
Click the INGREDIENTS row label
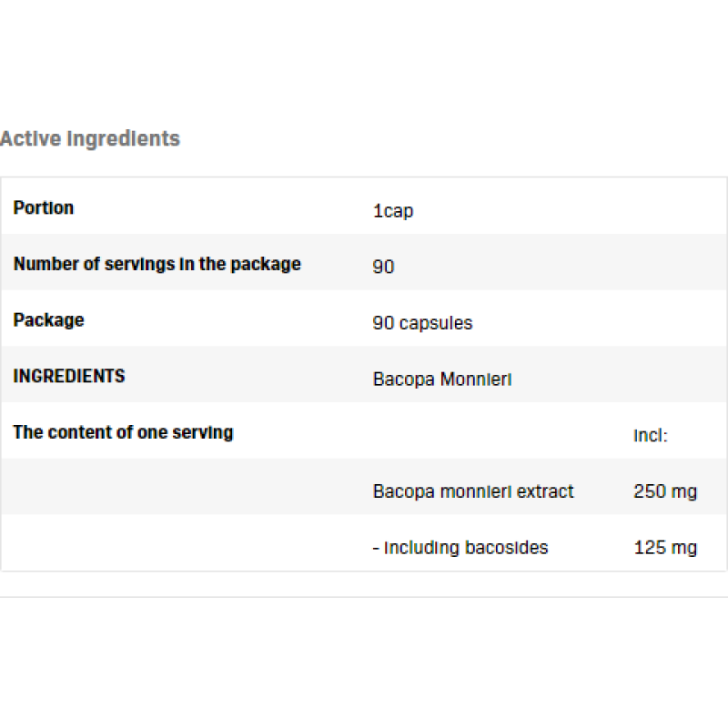[69, 376]
